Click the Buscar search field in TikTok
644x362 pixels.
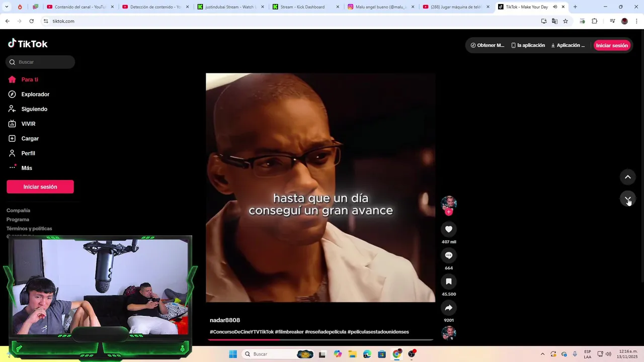point(40,62)
